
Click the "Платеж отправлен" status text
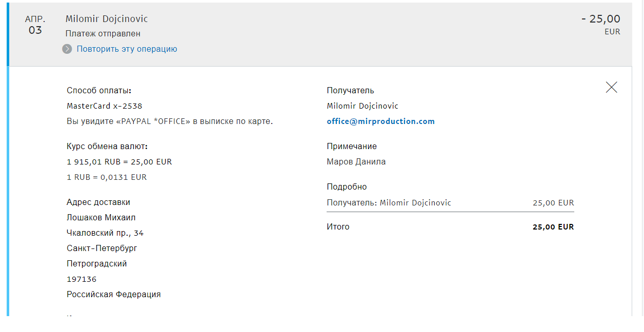[103, 34]
